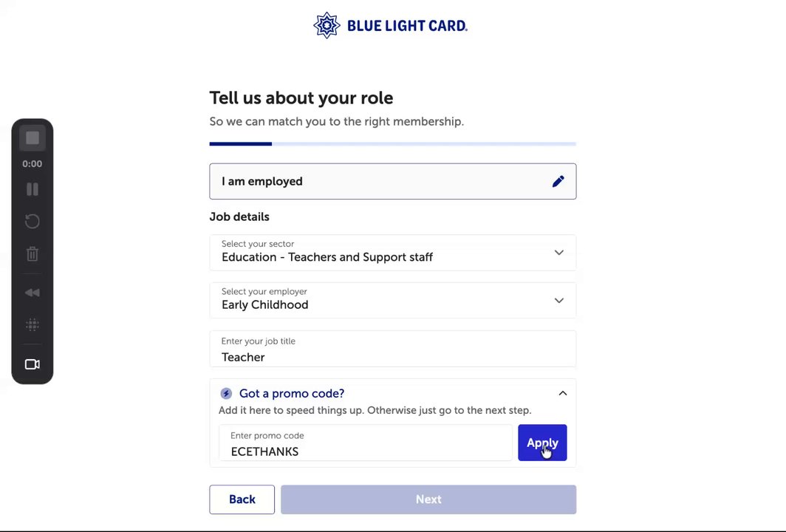Click the Next button
Image resolution: width=786 pixels, height=532 pixels.
(x=428, y=499)
